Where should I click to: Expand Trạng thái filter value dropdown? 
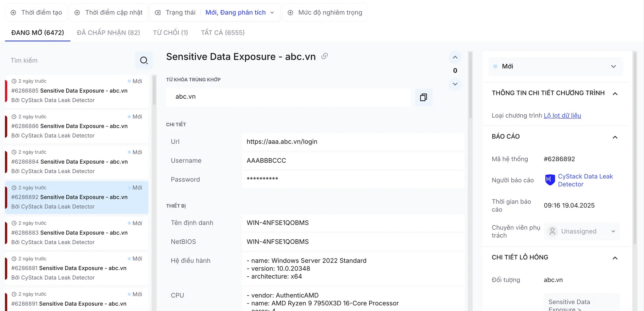[272, 13]
